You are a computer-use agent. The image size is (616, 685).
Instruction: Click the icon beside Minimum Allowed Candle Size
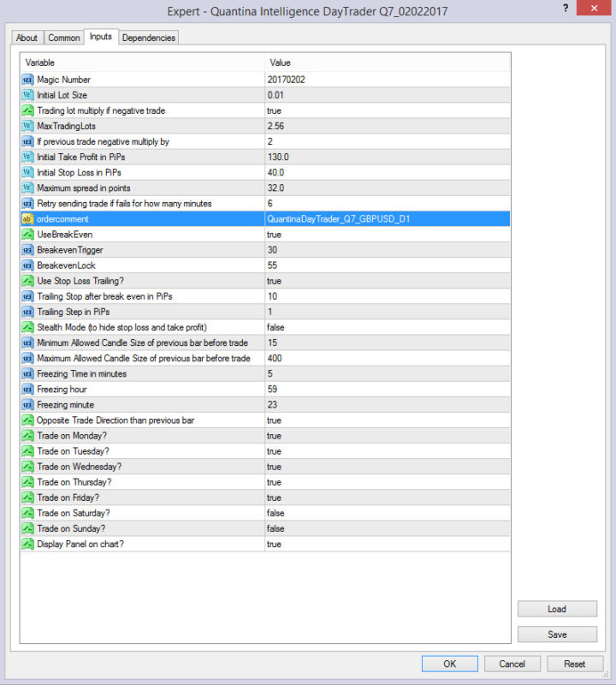point(27,343)
